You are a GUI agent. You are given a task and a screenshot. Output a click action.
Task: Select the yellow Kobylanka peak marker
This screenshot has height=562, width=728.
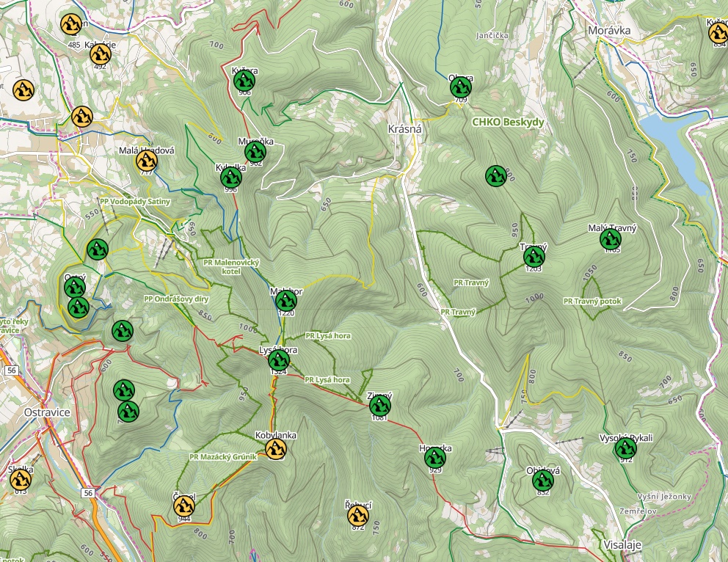tap(276, 449)
